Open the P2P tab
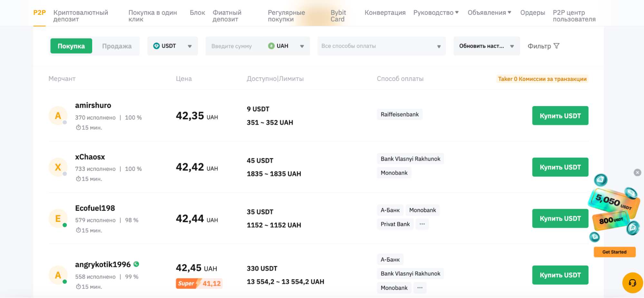644x298 pixels. [40, 13]
